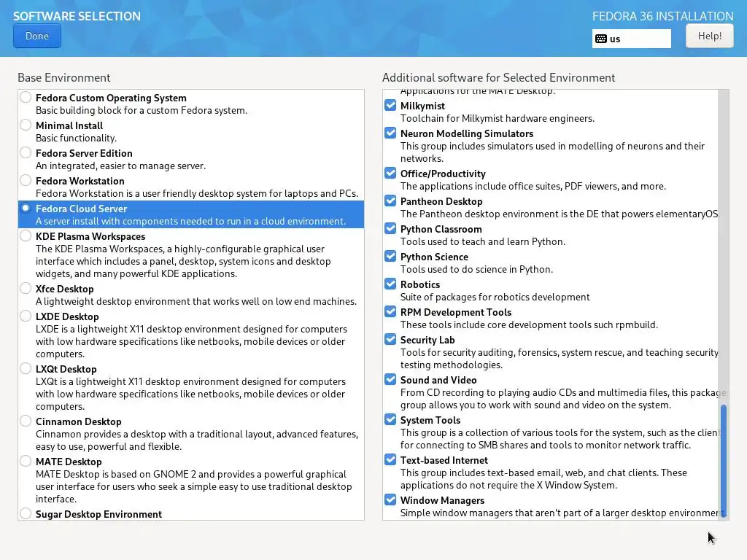Select the Minimal Install radio button
This screenshot has height=560, width=747.
click(26, 125)
